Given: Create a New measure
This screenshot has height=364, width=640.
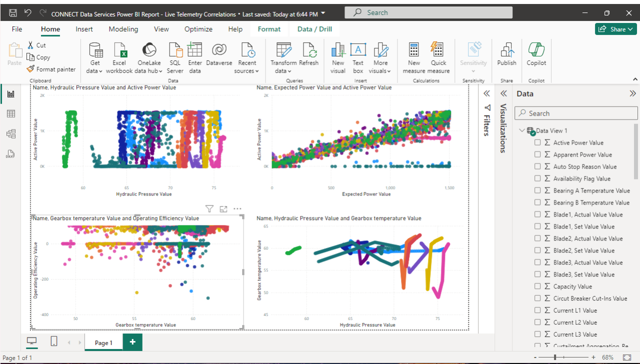Looking at the screenshot, I should tap(414, 58).
